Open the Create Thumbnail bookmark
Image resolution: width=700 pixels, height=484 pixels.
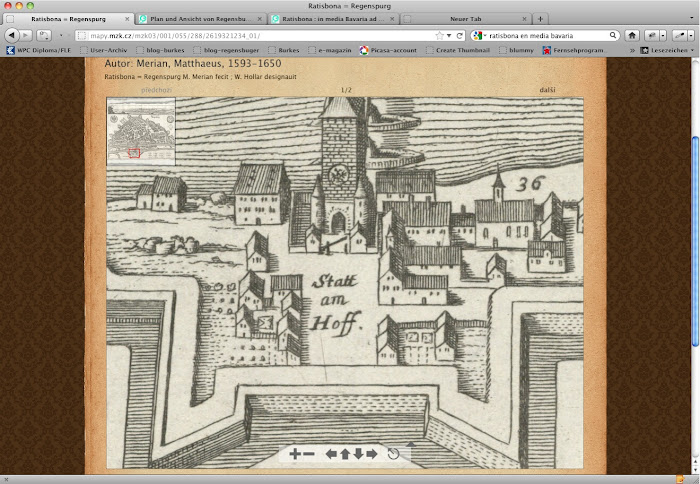pyautogui.click(x=458, y=50)
